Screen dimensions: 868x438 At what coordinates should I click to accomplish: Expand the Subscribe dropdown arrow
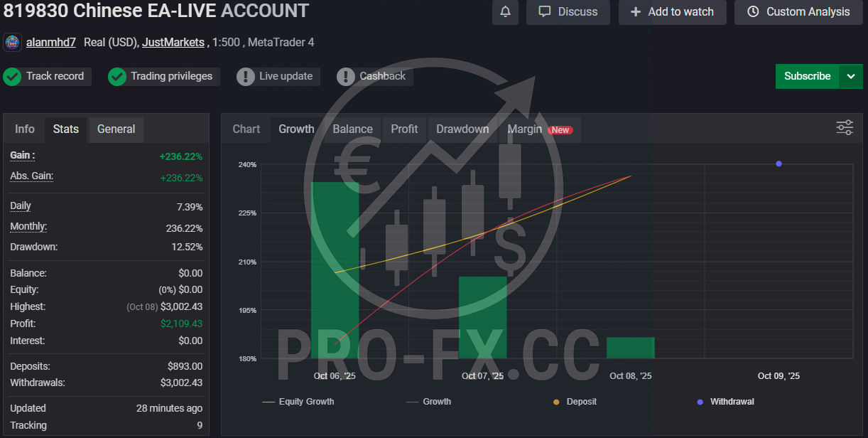point(851,76)
